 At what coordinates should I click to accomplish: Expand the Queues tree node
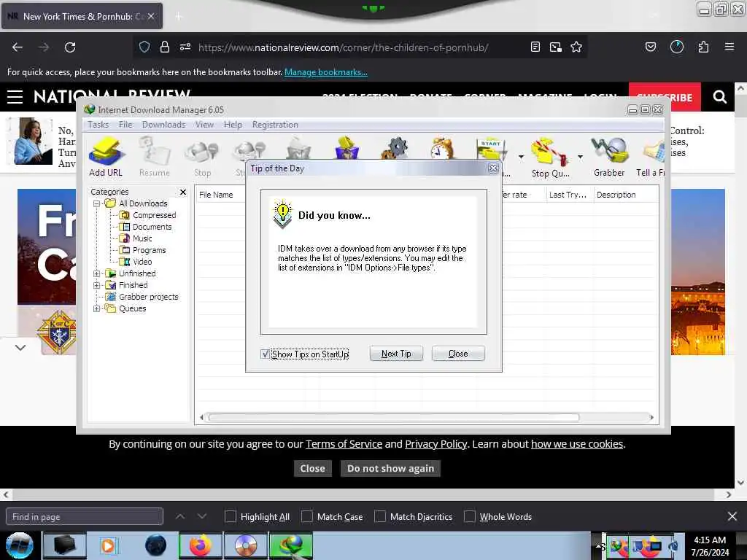(97, 308)
